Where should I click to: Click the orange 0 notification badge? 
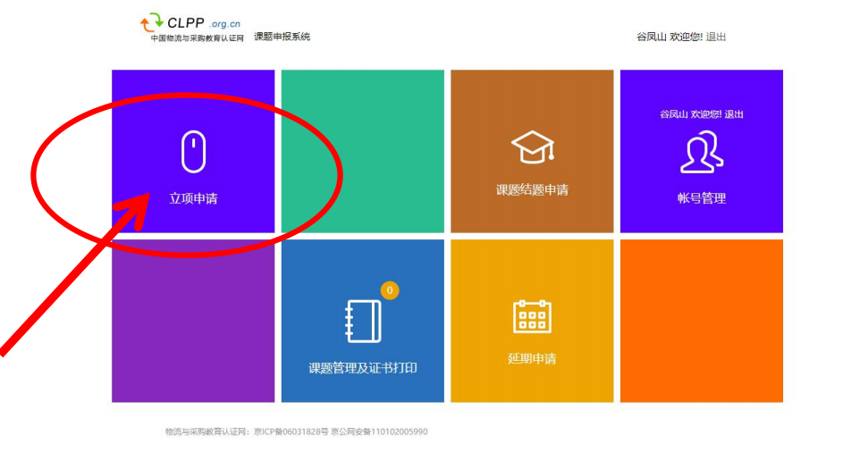[390, 290]
